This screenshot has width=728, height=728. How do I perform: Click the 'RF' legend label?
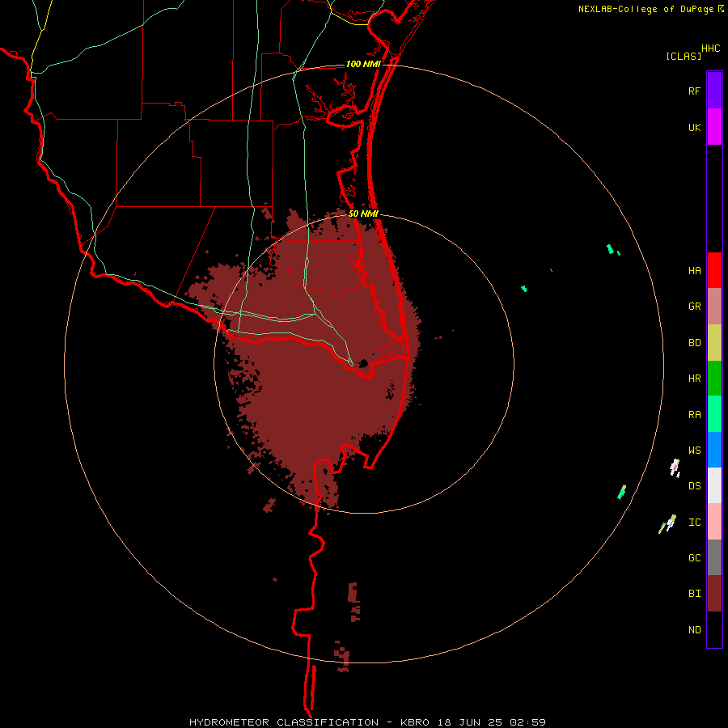tap(694, 91)
